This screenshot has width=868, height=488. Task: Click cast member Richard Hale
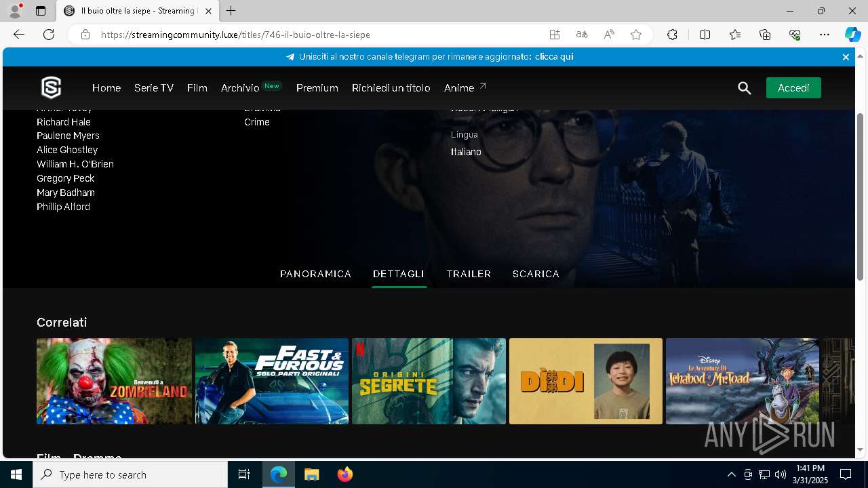64,122
